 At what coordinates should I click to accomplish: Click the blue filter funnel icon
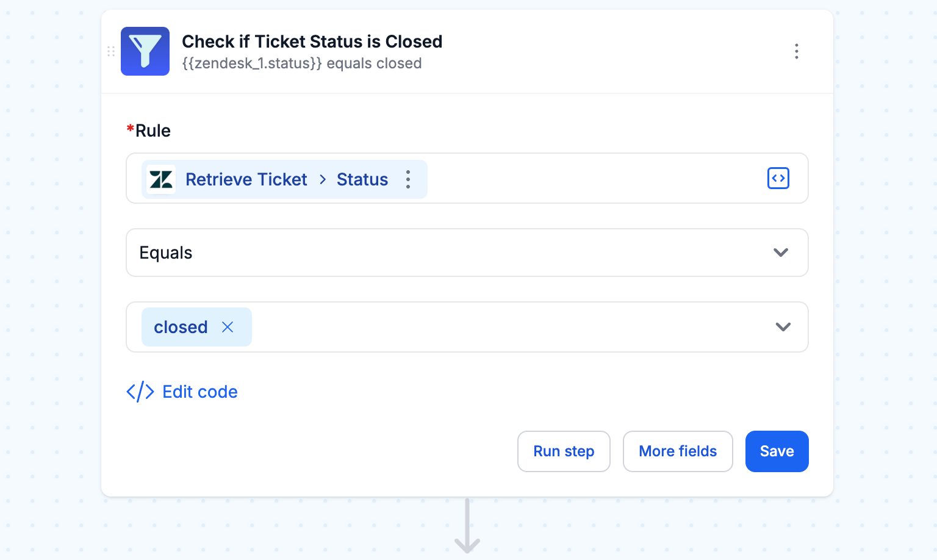[145, 51]
